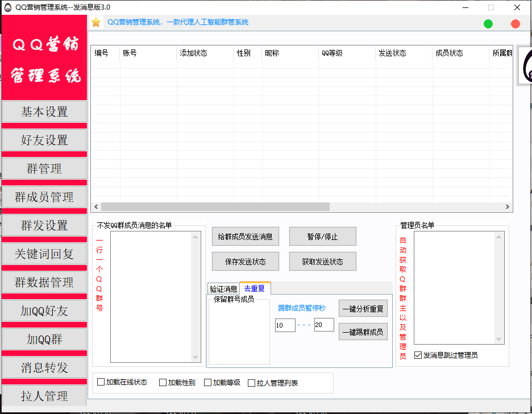Image resolution: width=532 pixels, height=414 pixels.
Task: Click table's horizontal scrollbar right arrow
Action: tap(508, 207)
